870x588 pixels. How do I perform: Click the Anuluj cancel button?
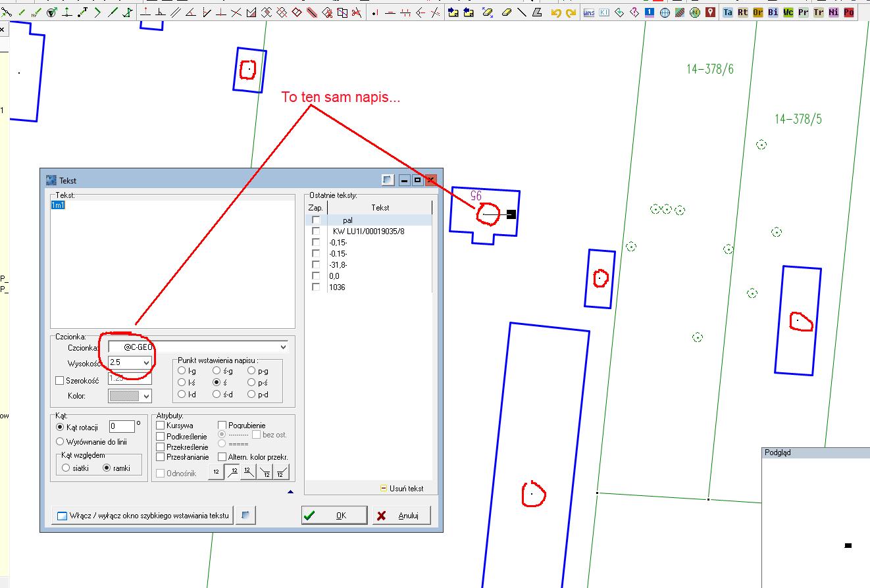tap(402, 515)
